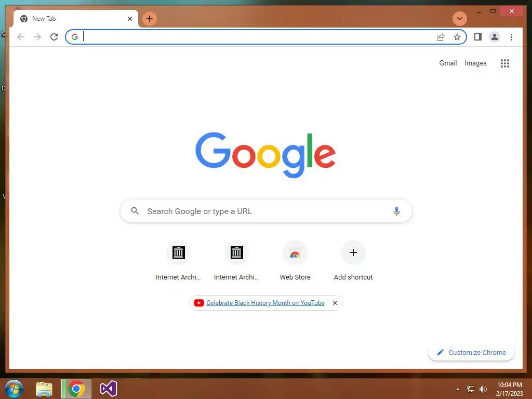
Task: Click the magnifier icon in the search box
Action: tap(135, 211)
